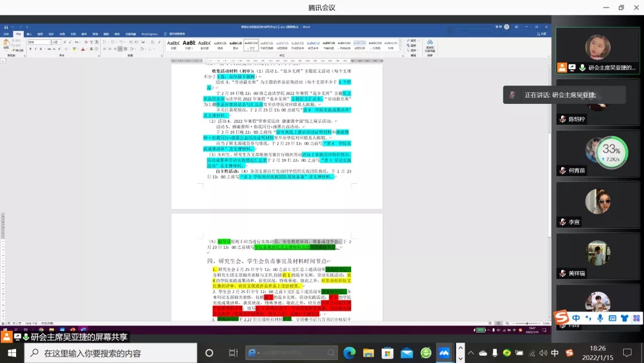Click the Tencent Meeting taskbar icon
Viewport: 644px width, 363px height.
point(444,353)
